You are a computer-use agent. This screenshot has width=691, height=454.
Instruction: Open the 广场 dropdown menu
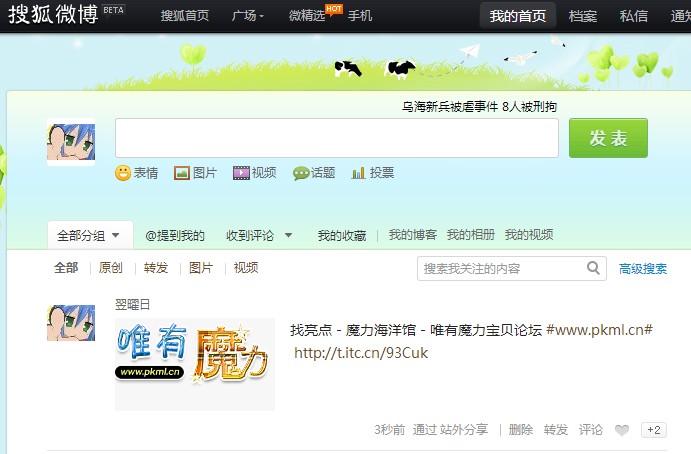[248, 16]
